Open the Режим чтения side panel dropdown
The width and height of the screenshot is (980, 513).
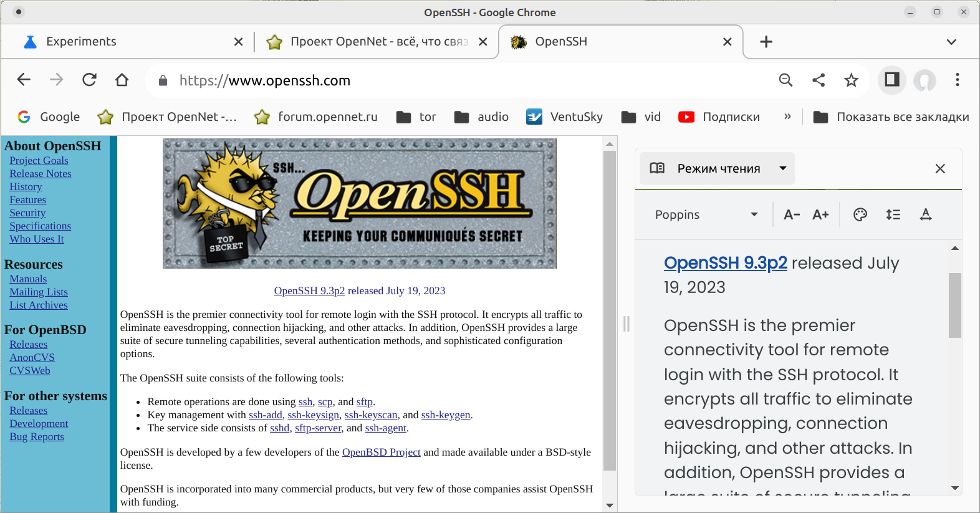tap(717, 168)
